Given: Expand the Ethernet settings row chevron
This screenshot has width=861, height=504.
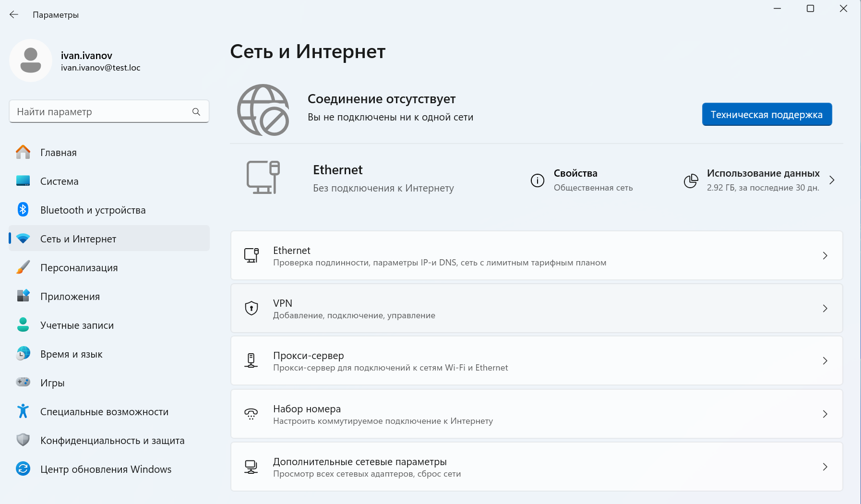Looking at the screenshot, I should point(825,256).
